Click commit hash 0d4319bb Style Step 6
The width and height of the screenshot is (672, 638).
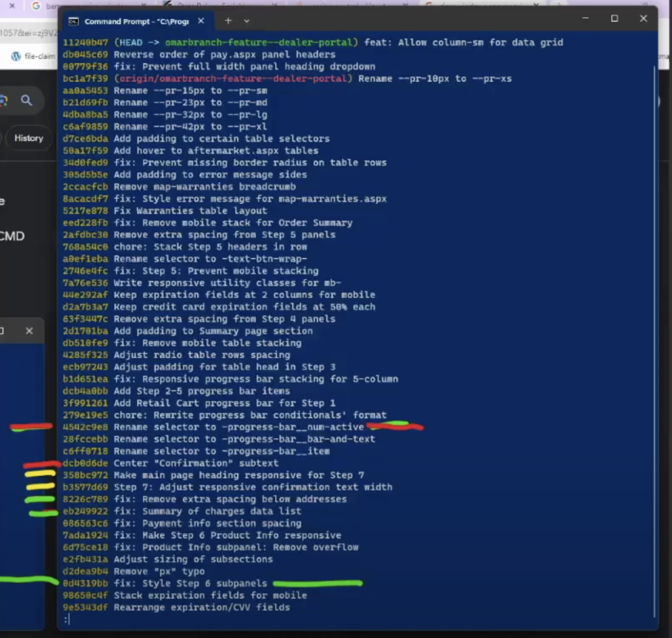pyautogui.click(x=85, y=584)
